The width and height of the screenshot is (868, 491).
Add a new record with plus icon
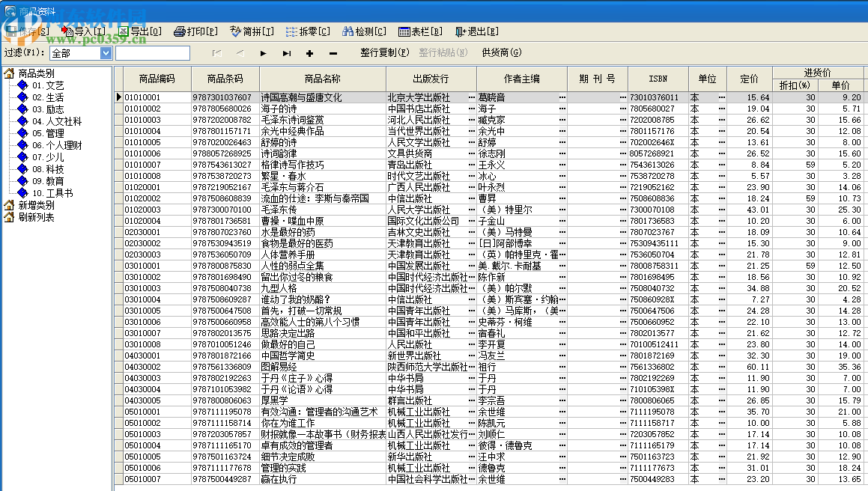[x=309, y=53]
